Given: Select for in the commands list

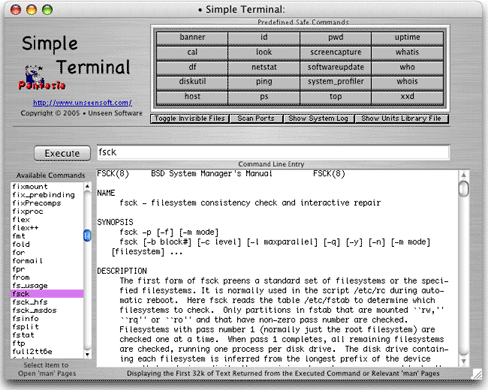Looking at the screenshot, I should (x=47, y=253).
